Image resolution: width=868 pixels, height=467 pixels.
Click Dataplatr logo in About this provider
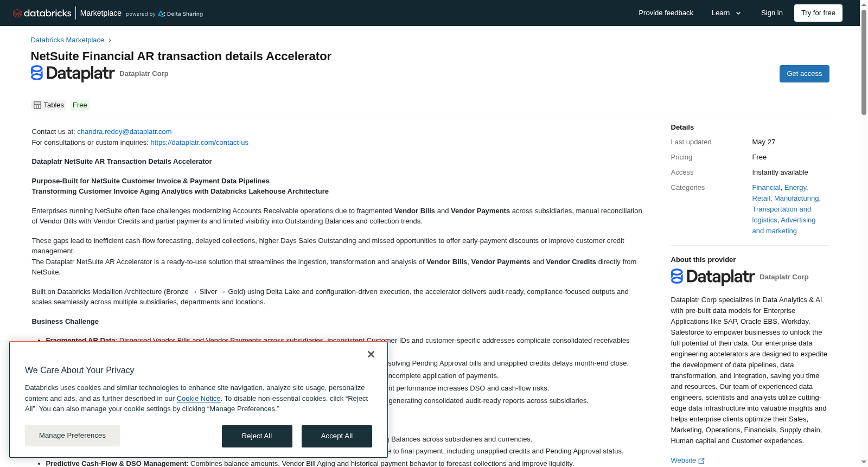pyautogui.click(x=712, y=277)
